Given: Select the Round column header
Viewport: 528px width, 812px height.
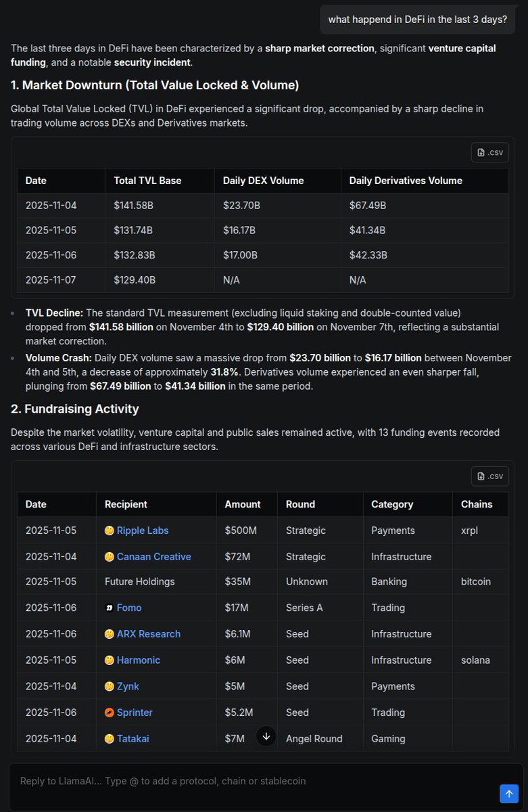Looking at the screenshot, I should pos(320,504).
